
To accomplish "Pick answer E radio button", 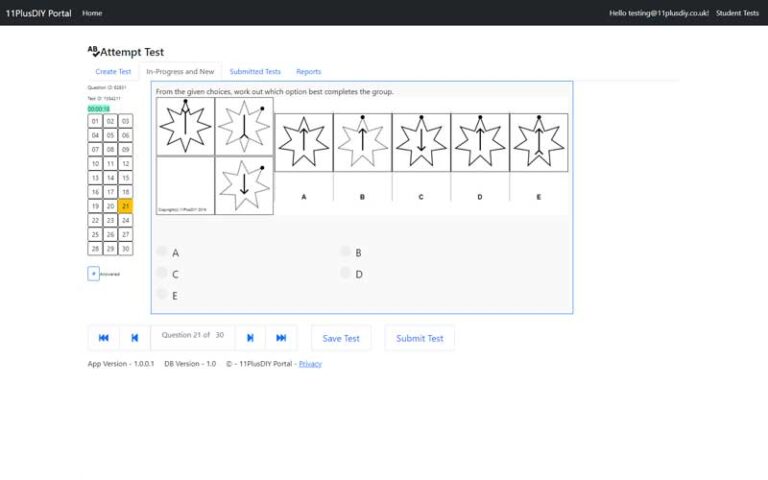I will coord(162,294).
